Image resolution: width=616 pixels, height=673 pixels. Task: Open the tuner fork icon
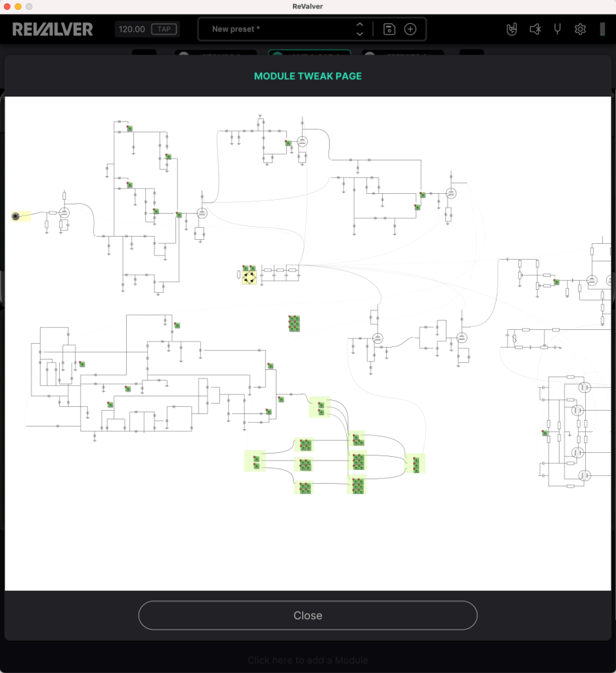[557, 29]
